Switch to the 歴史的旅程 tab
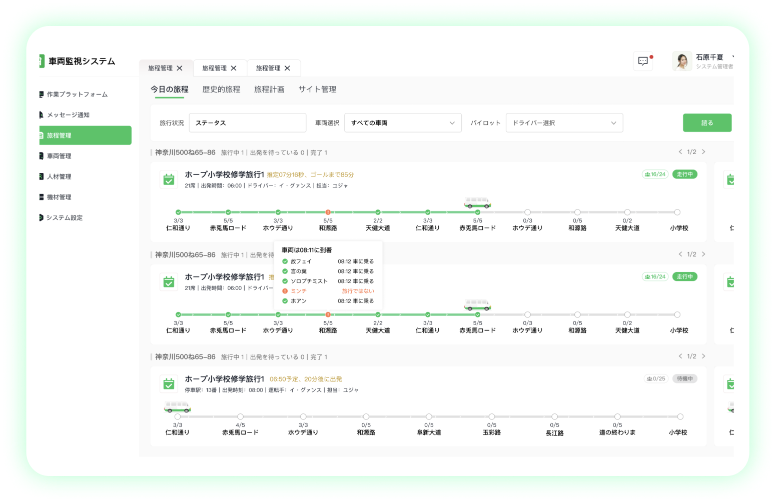775x502 pixels. click(x=221, y=89)
